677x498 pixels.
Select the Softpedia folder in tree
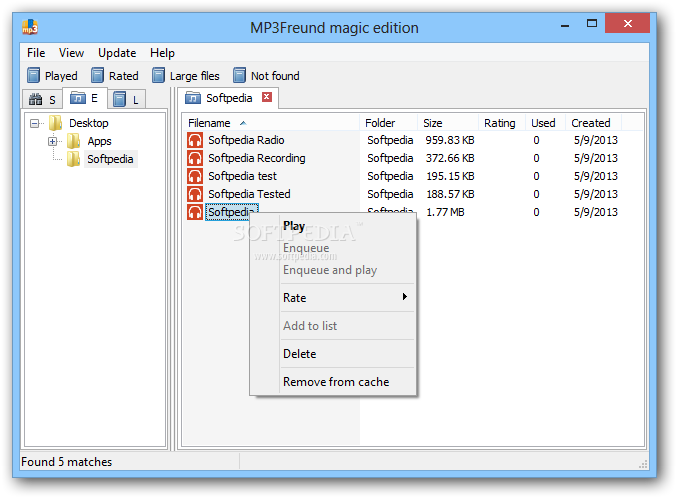[110, 159]
